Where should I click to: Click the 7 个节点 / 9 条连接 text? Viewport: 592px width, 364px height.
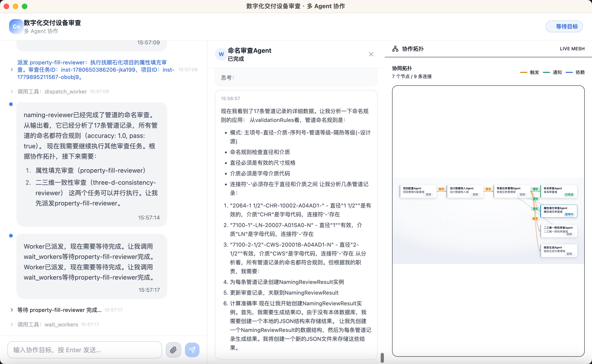click(412, 76)
